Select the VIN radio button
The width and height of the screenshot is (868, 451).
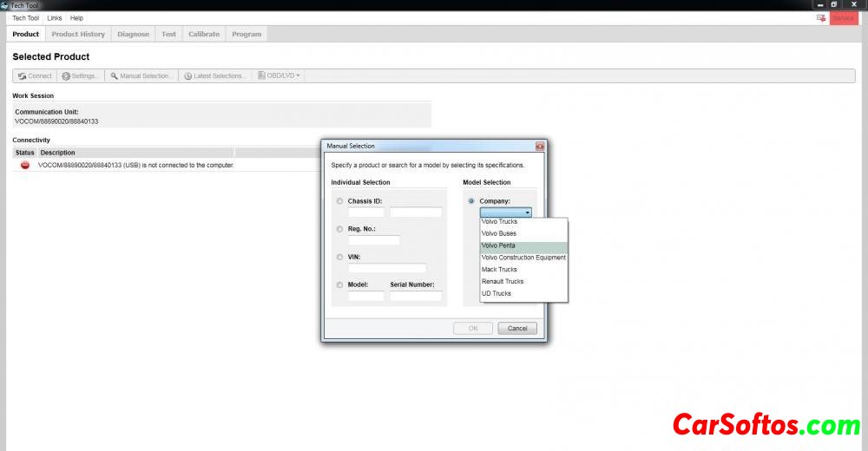click(339, 258)
